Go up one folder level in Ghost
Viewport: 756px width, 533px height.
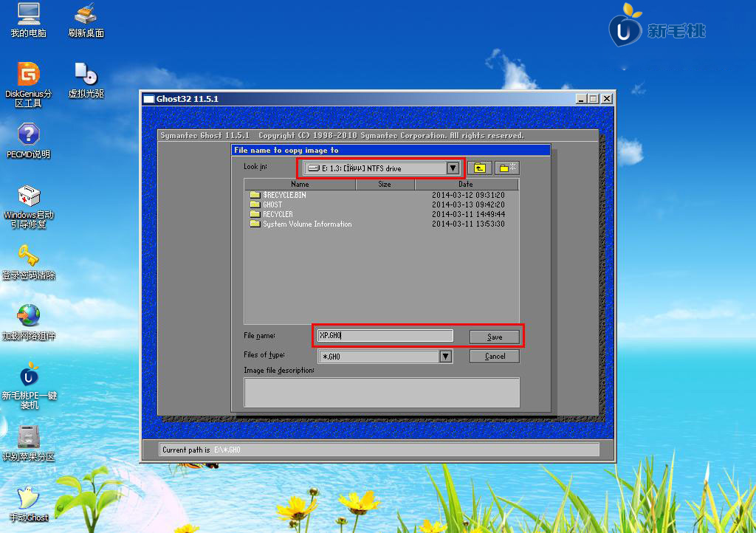click(x=480, y=168)
